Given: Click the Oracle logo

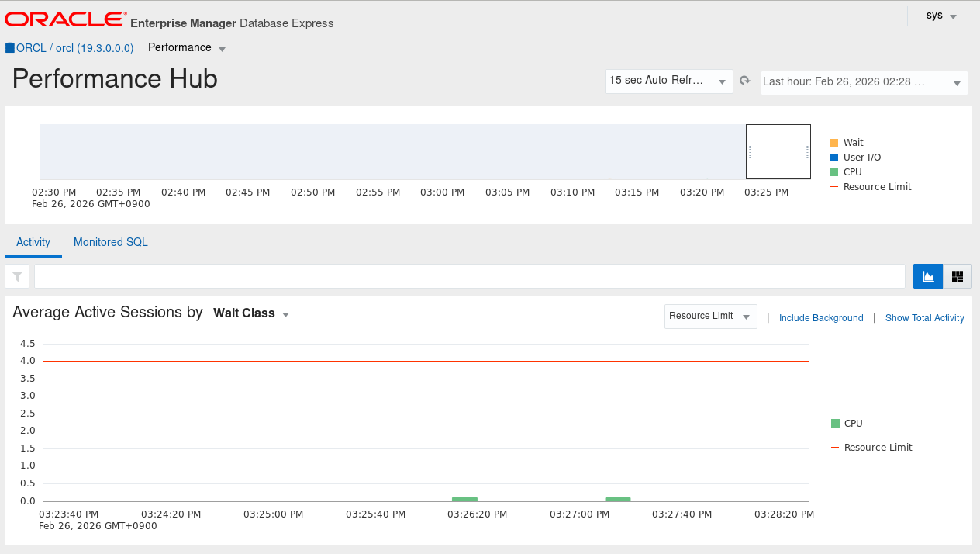Looking at the screenshot, I should coord(65,19).
